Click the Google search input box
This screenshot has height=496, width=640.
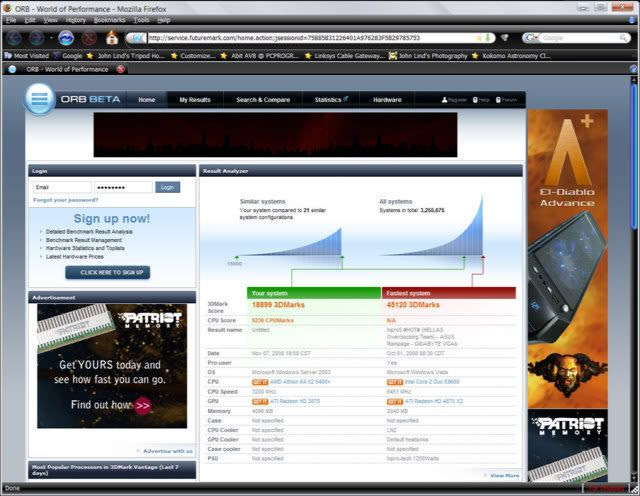(579, 38)
